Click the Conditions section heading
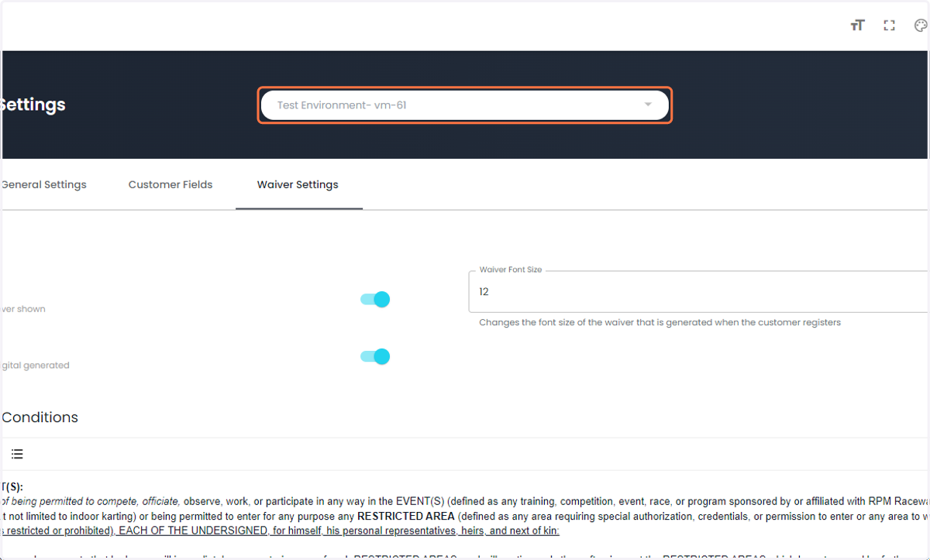 (40, 417)
